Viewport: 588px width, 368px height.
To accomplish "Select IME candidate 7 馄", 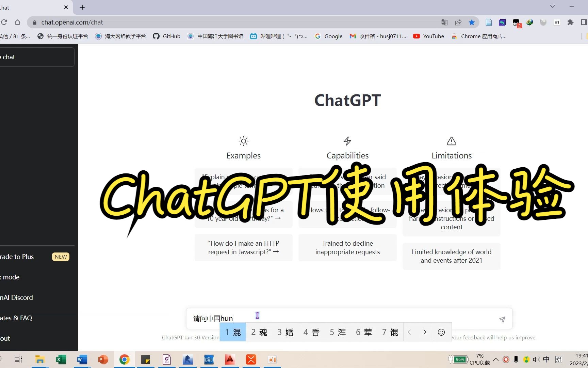I will (x=390, y=332).
